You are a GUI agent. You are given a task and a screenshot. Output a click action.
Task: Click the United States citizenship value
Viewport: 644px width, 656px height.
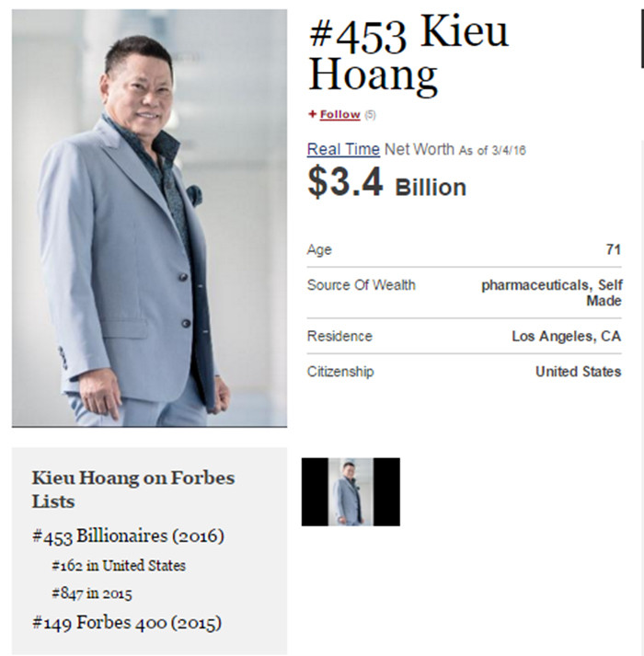coord(579,372)
